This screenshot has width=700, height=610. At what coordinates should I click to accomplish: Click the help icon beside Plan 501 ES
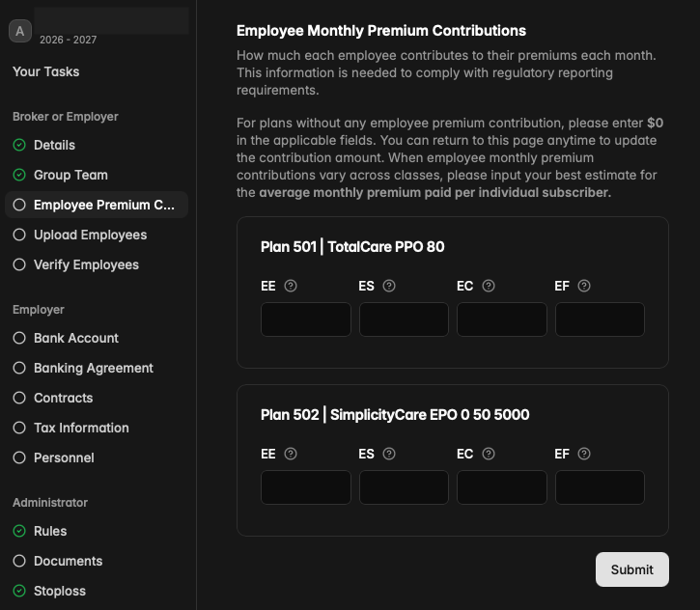389,286
